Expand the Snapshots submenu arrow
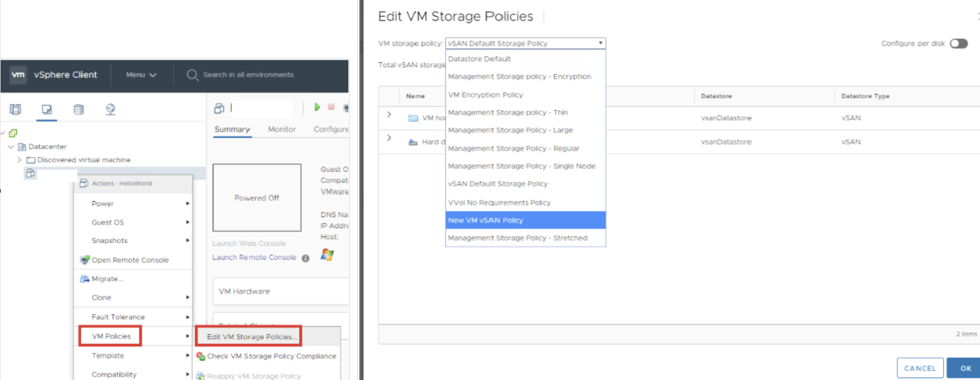 tap(187, 241)
